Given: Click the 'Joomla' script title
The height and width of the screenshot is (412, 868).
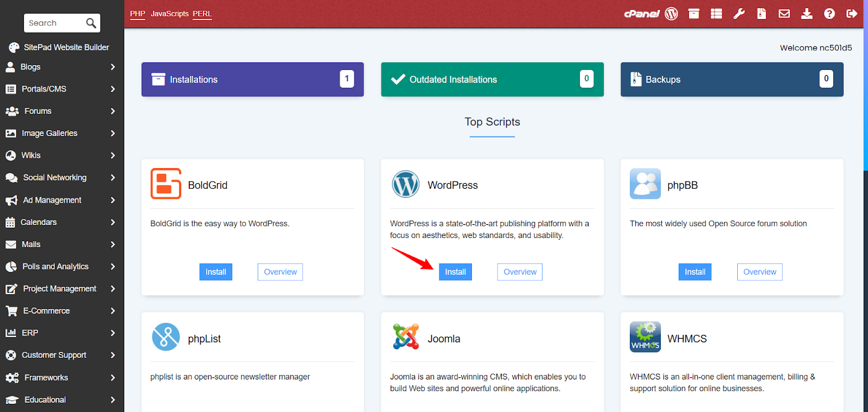Looking at the screenshot, I should click(444, 339).
